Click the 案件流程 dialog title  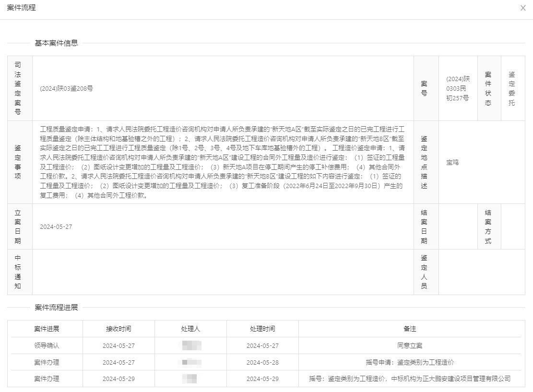(21, 8)
